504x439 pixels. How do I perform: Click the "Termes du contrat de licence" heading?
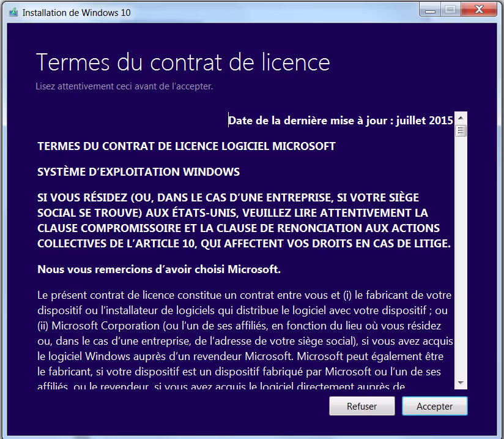[183, 62]
